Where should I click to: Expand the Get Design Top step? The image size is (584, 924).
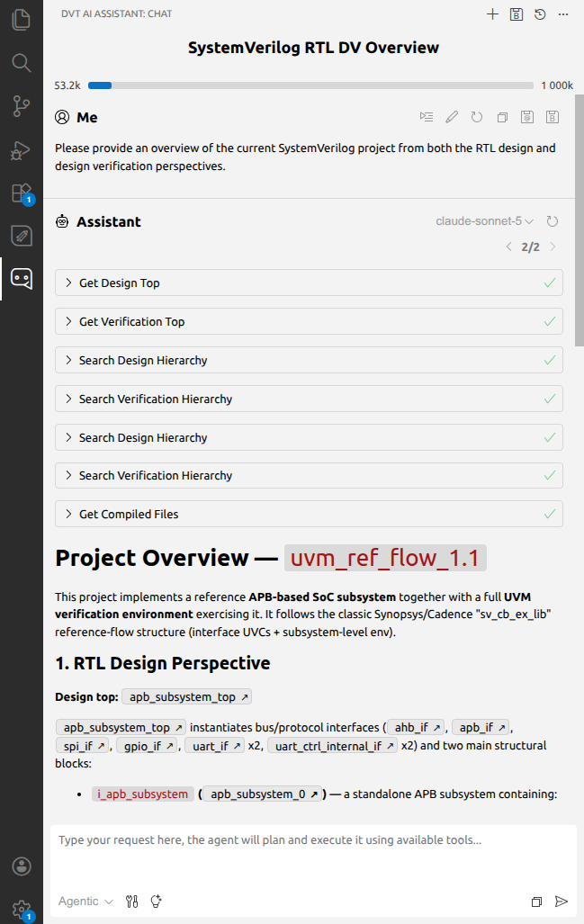[309, 283]
